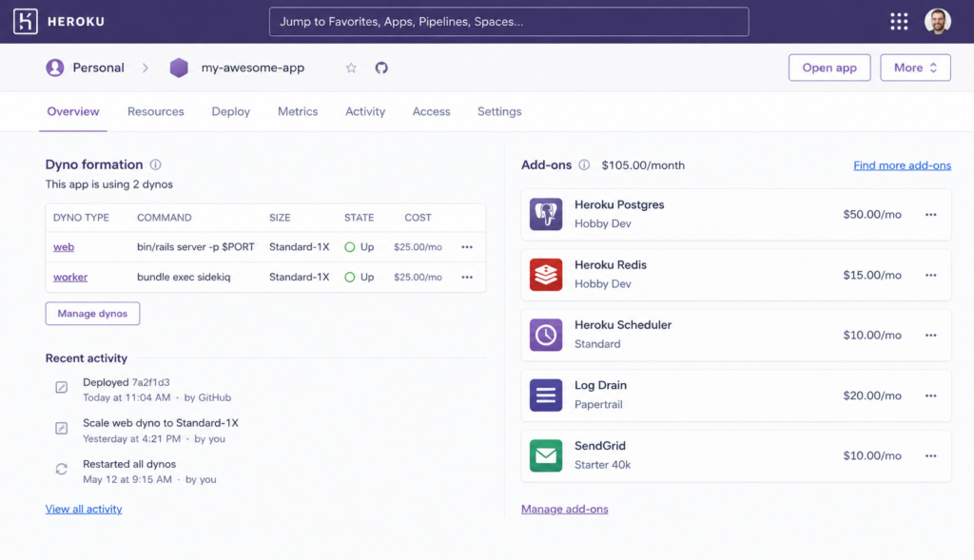Open the Metrics tab
The width and height of the screenshot is (974, 560).
click(x=298, y=112)
